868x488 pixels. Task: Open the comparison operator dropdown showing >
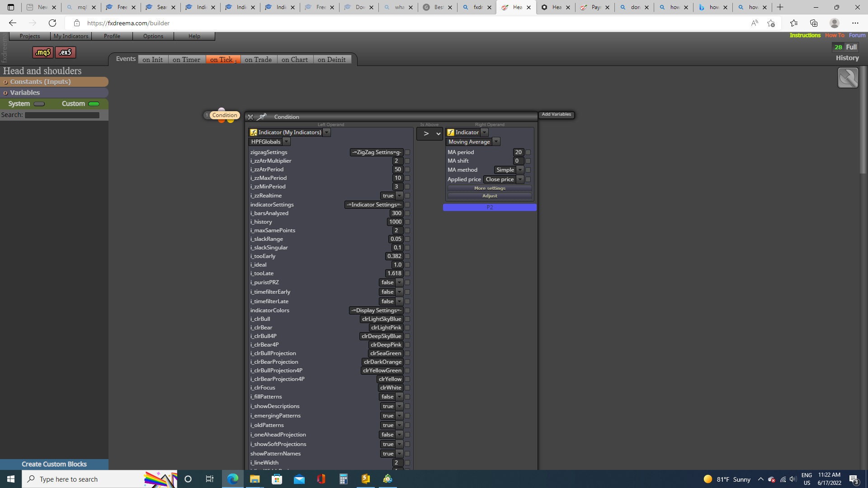point(429,134)
